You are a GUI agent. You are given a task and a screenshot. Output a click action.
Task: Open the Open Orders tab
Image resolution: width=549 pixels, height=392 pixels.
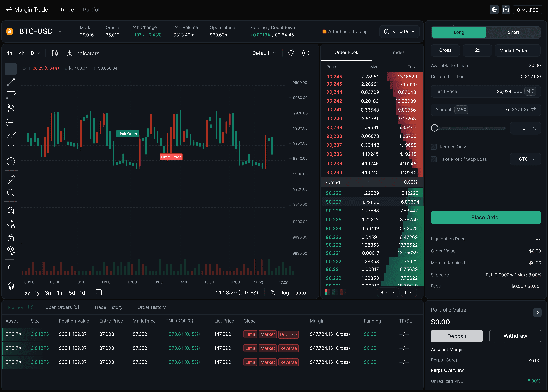(62, 307)
